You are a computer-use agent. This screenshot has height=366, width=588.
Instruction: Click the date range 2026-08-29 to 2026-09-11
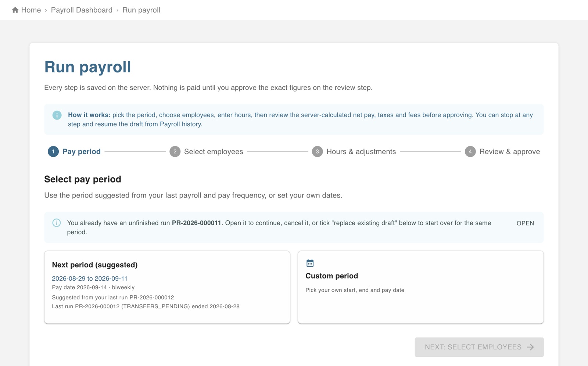pos(90,278)
